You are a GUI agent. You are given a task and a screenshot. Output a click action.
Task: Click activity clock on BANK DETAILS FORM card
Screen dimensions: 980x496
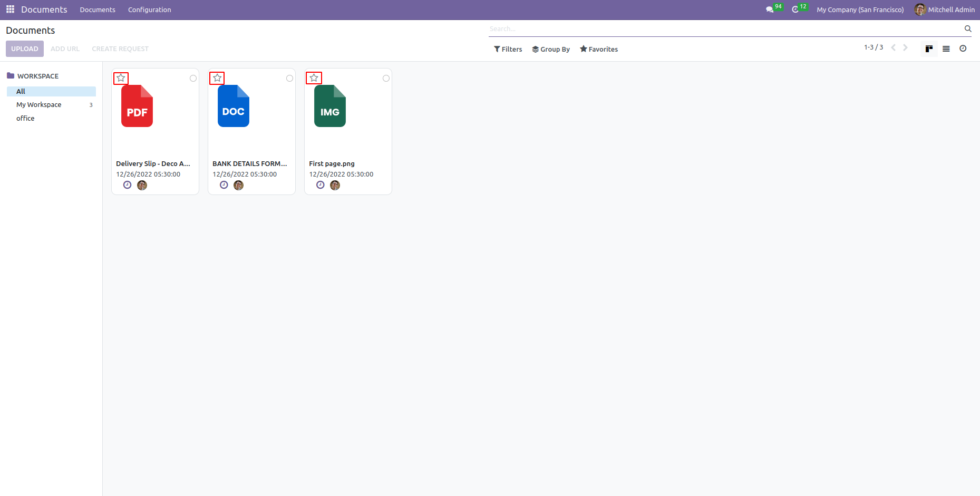click(224, 185)
